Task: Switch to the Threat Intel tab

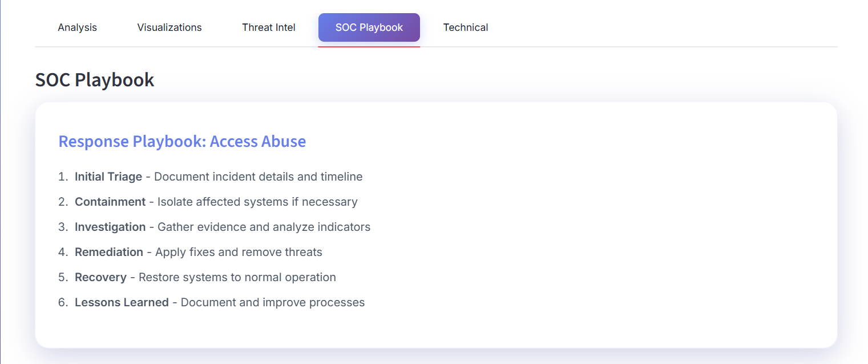Action: point(269,27)
